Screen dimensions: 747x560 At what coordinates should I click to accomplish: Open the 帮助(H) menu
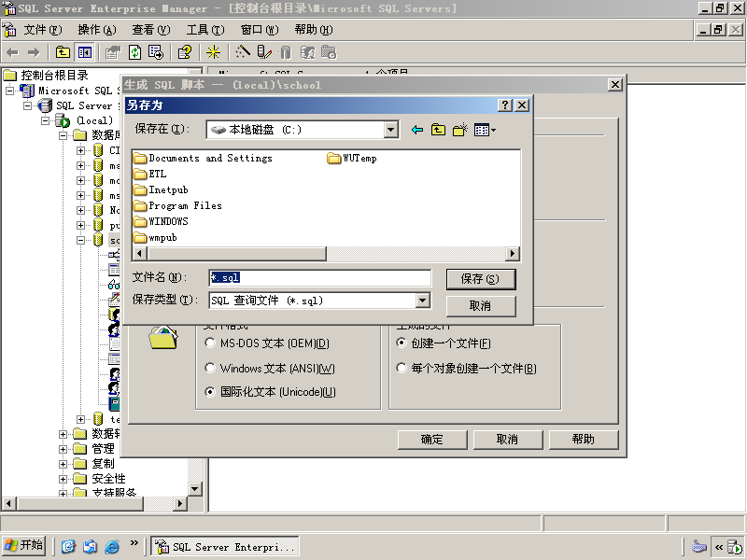pos(314,30)
